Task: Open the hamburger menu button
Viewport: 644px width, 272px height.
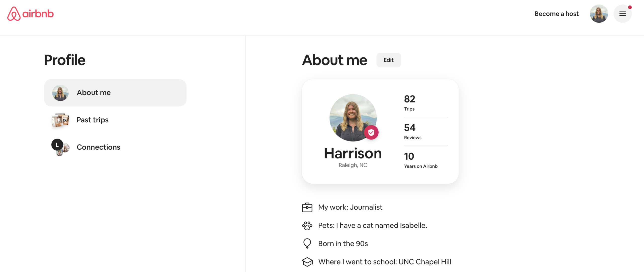Action: coord(623,14)
